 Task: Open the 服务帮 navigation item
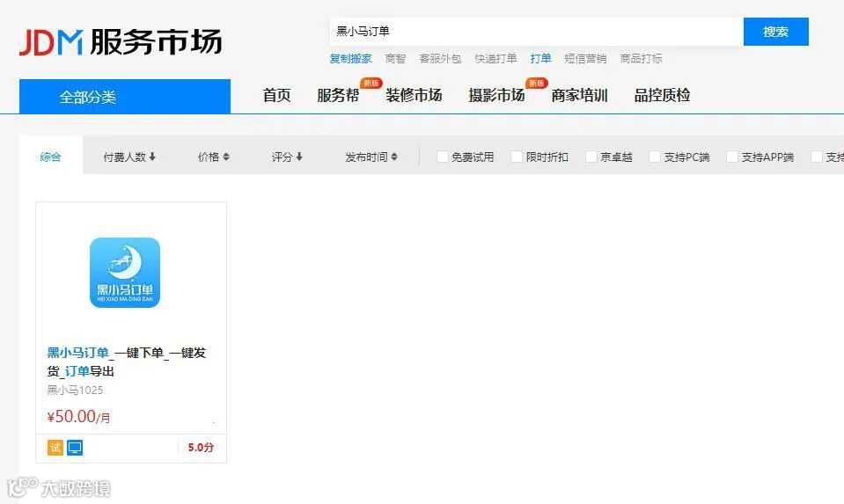[x=338, y=96]
